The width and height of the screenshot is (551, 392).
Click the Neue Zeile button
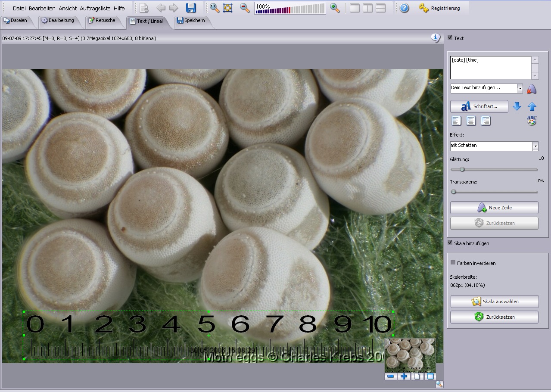click(494, 208)
